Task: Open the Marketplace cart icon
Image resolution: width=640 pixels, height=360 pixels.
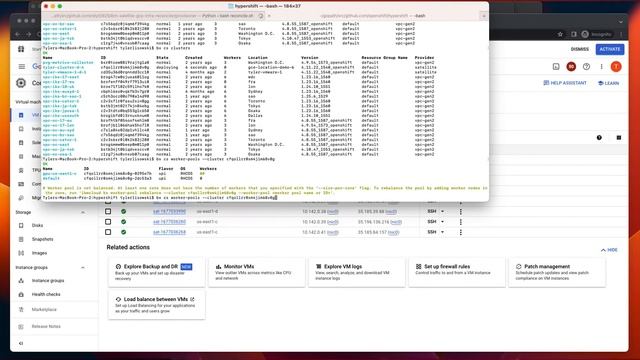Action: 21,309
